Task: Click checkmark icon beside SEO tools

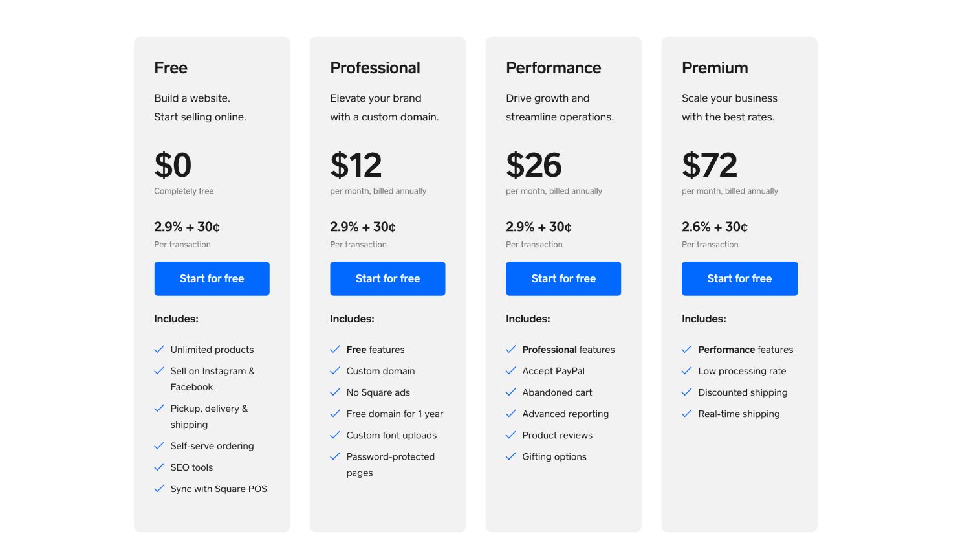Action: 159,467
